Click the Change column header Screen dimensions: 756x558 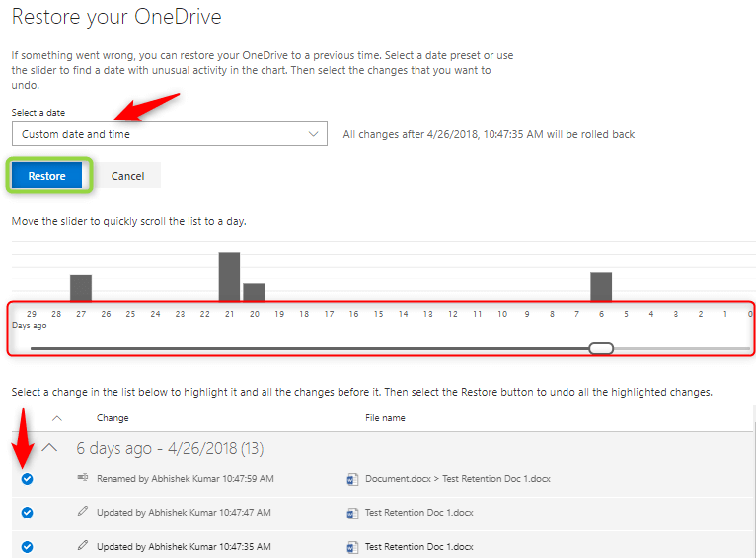click(x=113, y=418)
